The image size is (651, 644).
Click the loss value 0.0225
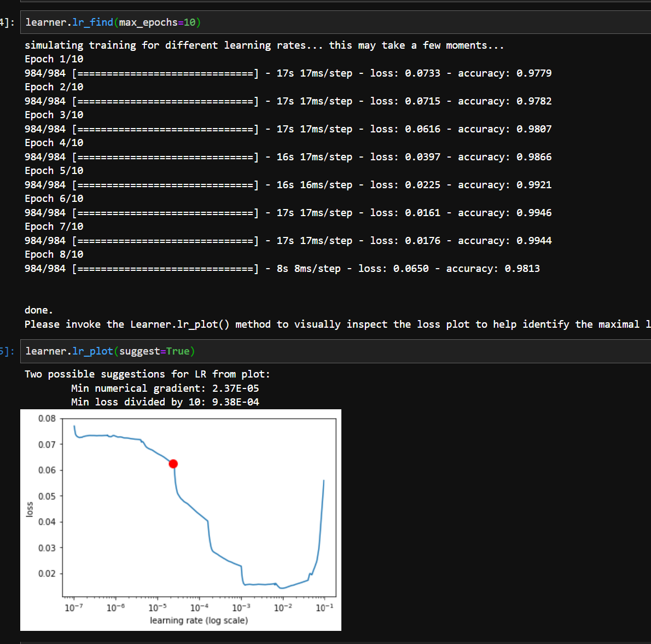pos(423,185)
